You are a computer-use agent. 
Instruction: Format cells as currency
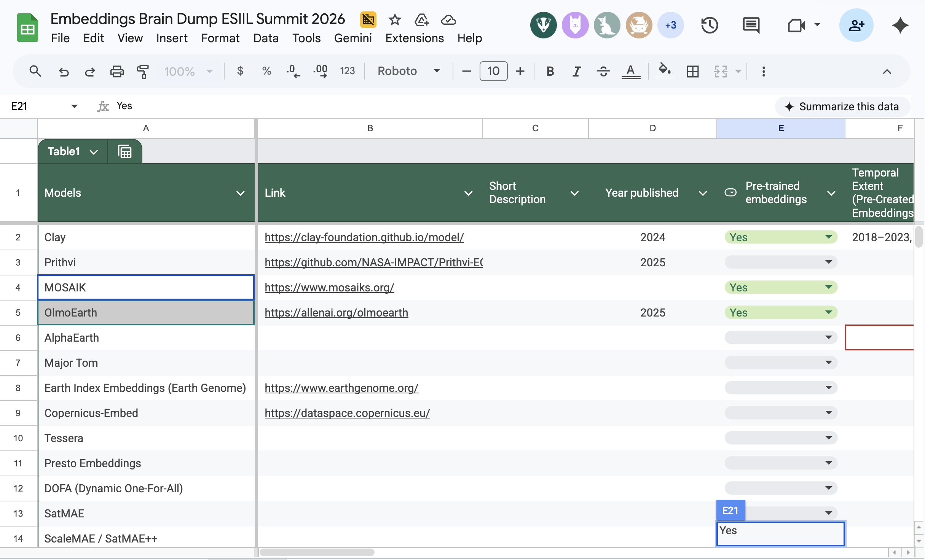click(240, 71)
